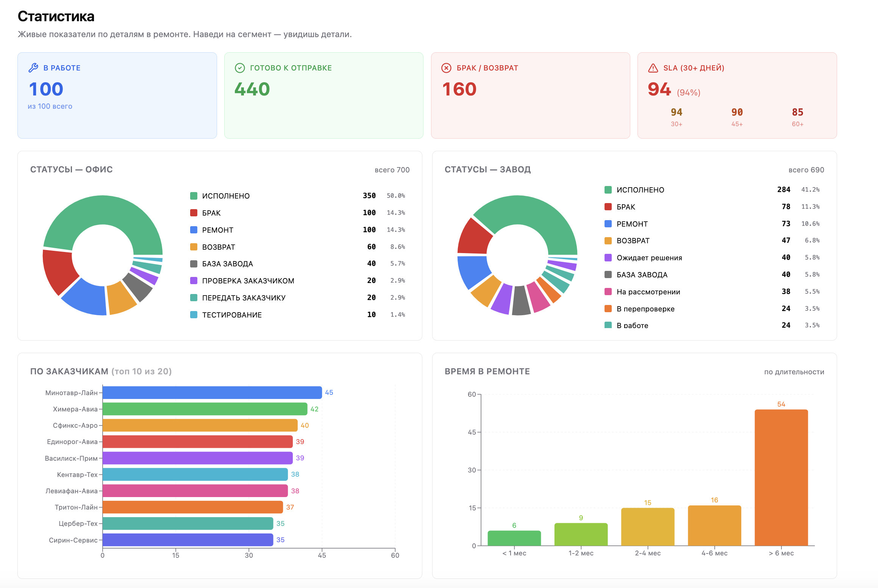Click the checkmark icon beside ГОТОВО К ОТПРАВКЕ
Viewport: 878px width, 588px height.
[240, 68]
